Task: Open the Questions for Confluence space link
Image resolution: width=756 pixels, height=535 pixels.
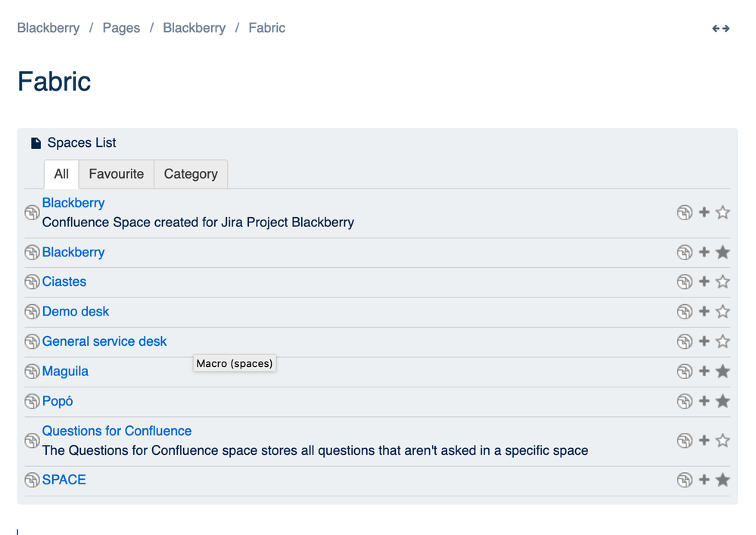Action: coord(117,431)
